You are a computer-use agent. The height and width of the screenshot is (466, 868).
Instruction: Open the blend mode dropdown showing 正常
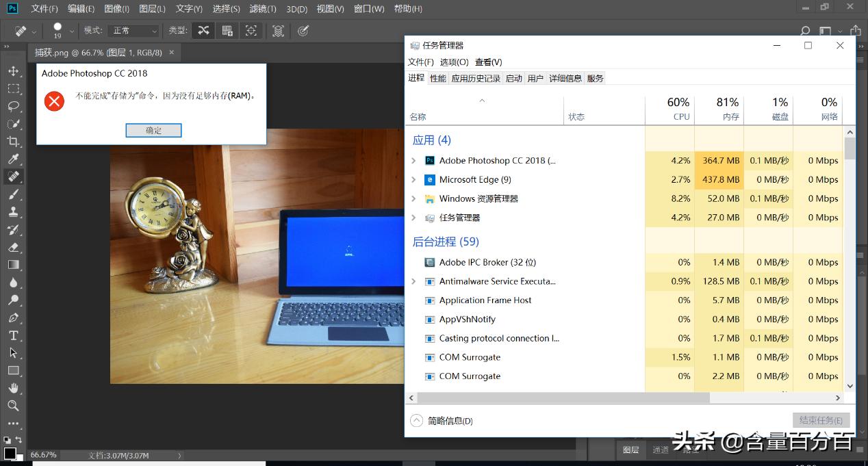coord(133,30)
